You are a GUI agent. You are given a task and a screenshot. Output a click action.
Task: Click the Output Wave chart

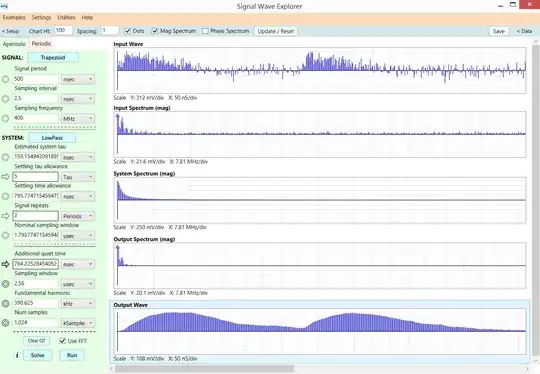click(x=320, y=331)
